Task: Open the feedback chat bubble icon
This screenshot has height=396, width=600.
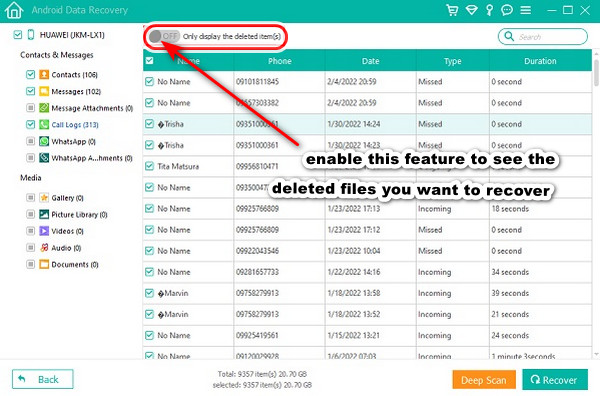Action: click(507, 10)
